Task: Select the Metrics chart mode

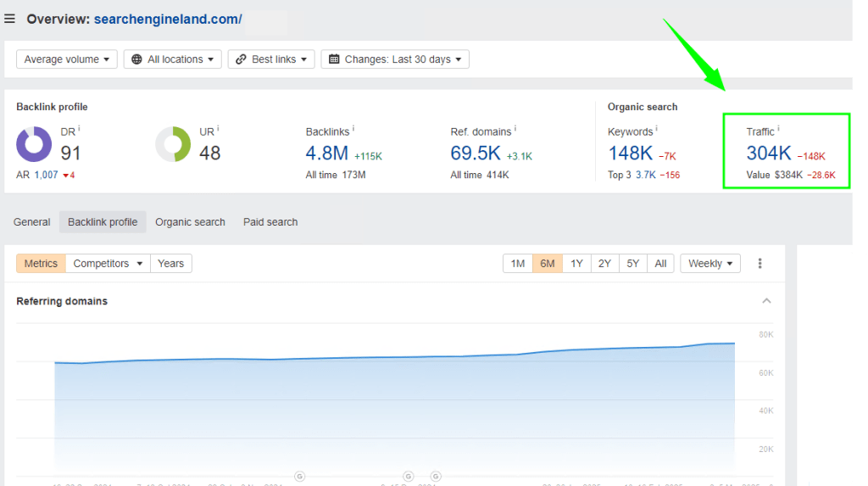Action: (41, 263)
